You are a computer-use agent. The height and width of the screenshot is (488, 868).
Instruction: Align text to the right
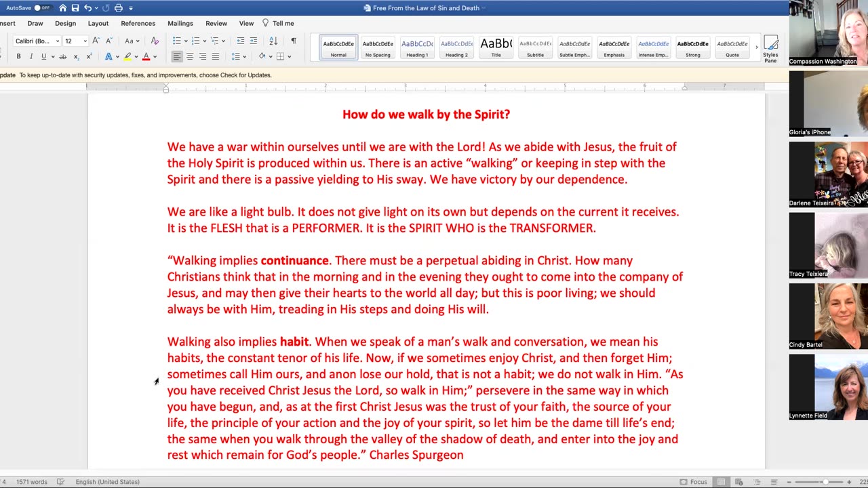click(x=202, y=56)
